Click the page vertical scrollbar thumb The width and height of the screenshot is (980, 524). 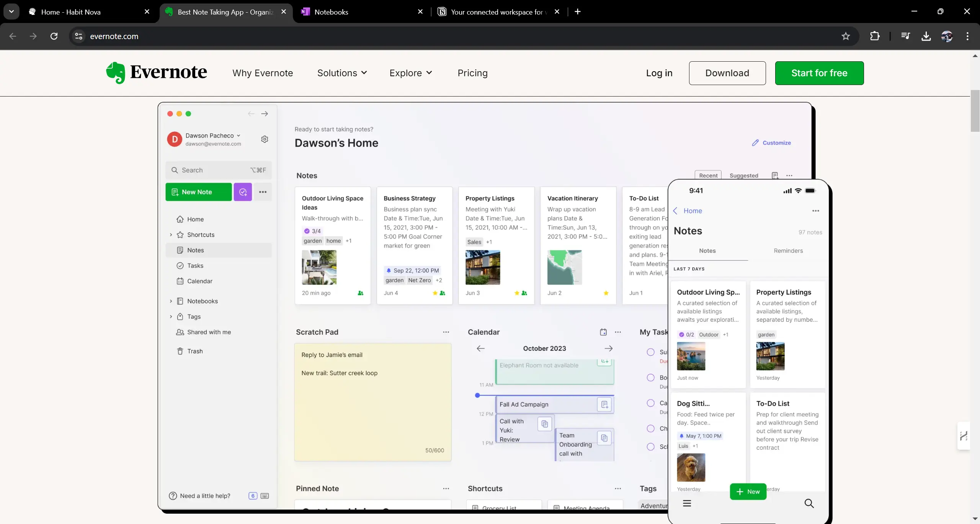[975, 111]
